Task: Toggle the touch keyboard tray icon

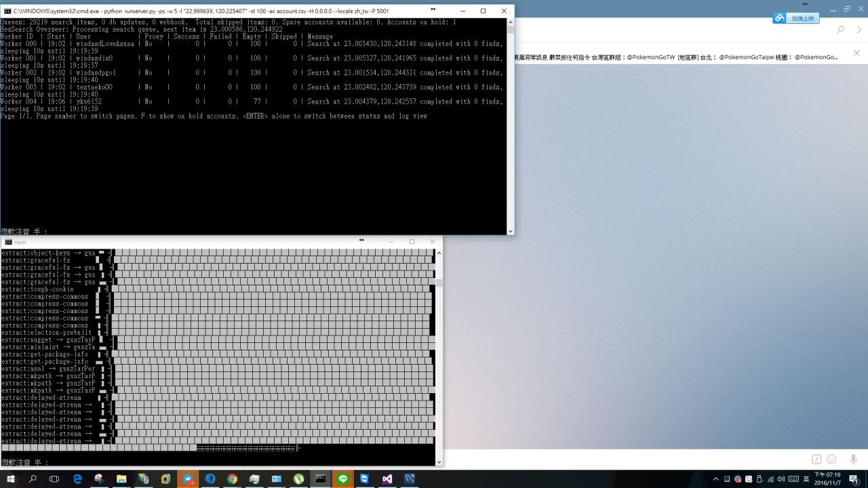Action: [793, 479]
